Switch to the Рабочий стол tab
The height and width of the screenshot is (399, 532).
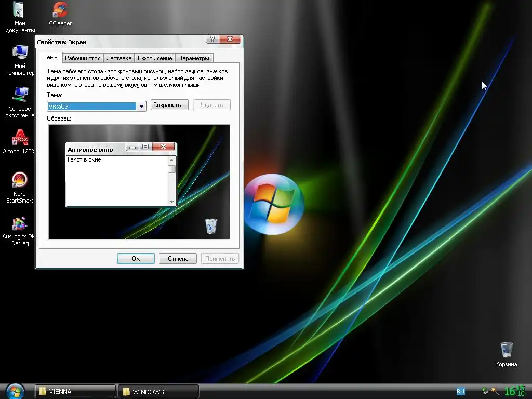pos(83,58)
